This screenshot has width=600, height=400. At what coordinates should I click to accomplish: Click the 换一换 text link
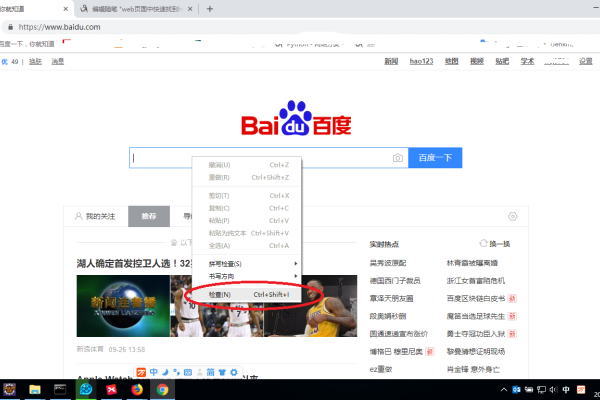(x=500, y=244)
